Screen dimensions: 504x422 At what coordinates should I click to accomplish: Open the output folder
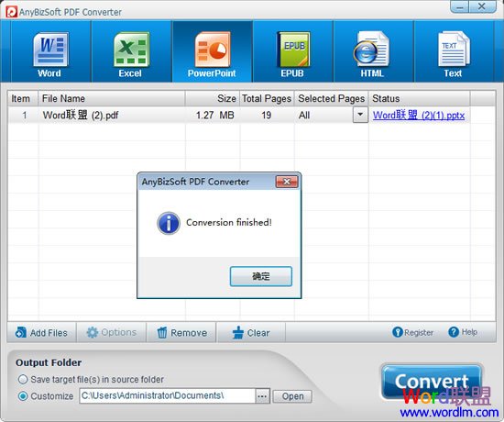click(292, 396)
